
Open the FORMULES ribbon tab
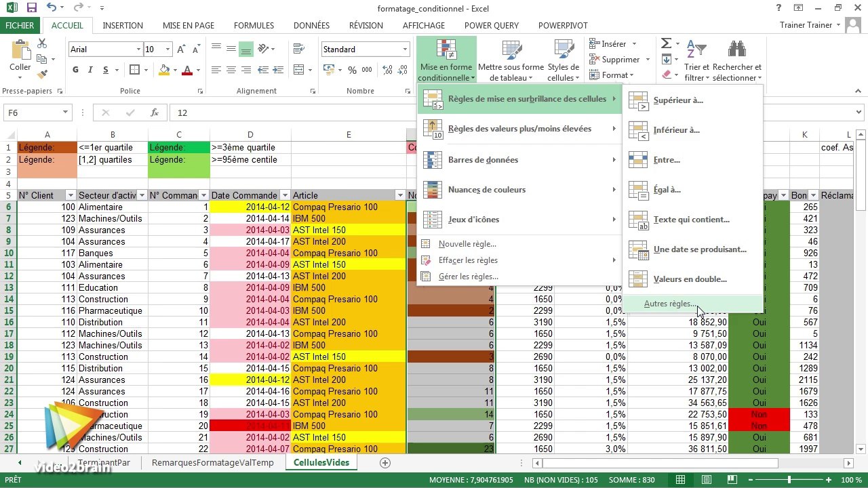pyautogui.click(x=254, y=26)
